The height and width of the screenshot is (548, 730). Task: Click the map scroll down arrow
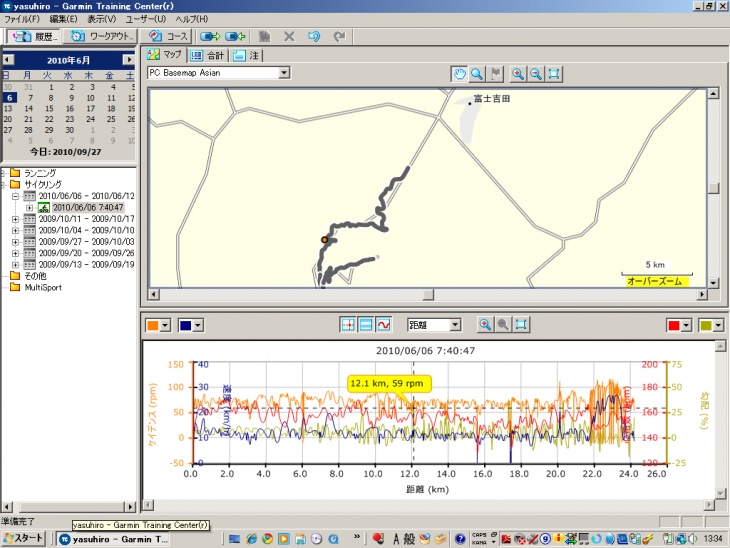[x=713, y=283]
